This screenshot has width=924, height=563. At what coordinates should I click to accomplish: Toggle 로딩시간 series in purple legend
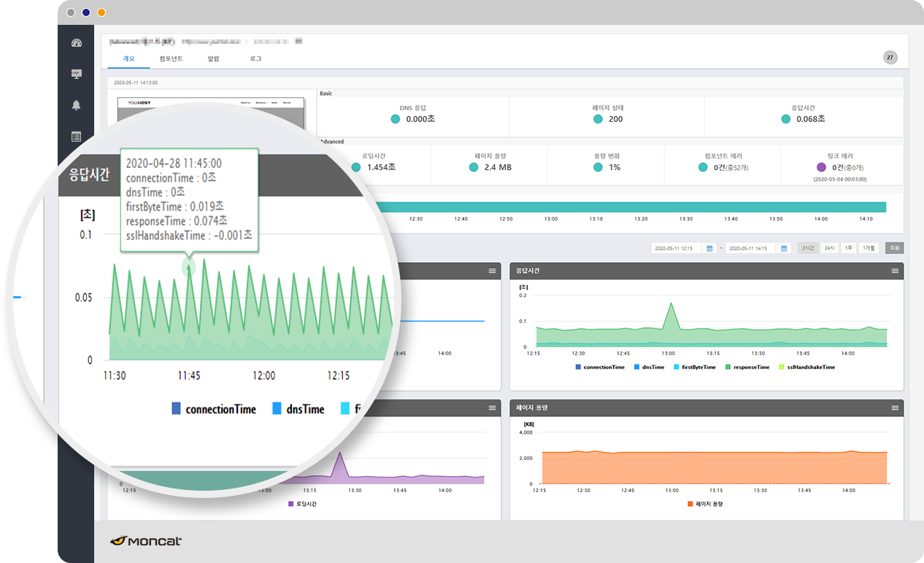302,504
